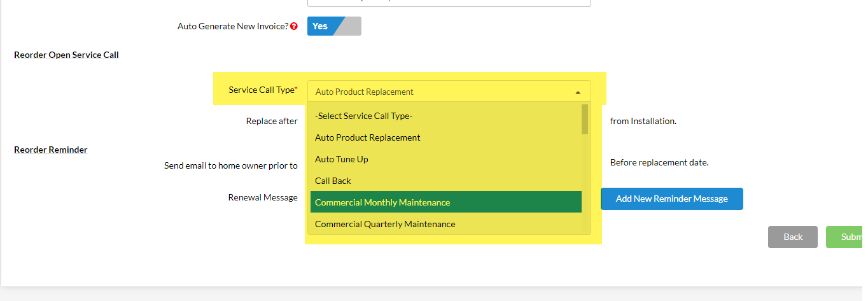Click the gray Back button

[793, 237]
